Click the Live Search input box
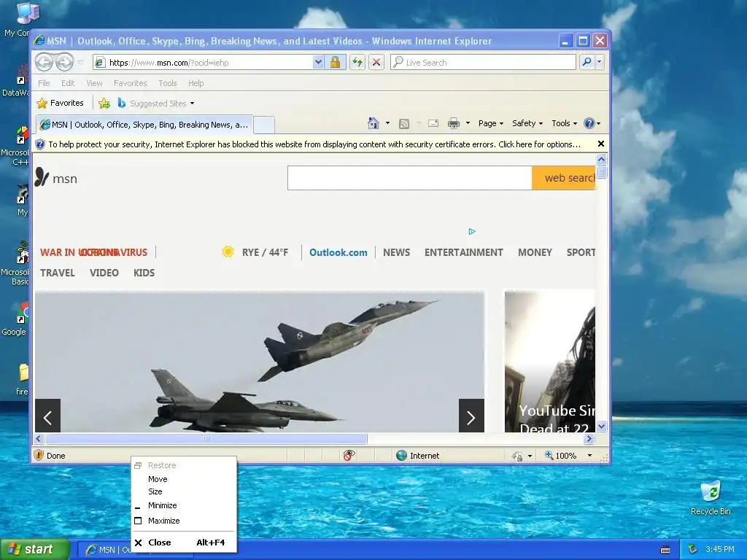Image resolution: width=747 pixels, height=560 pixels. click(483, 63)
